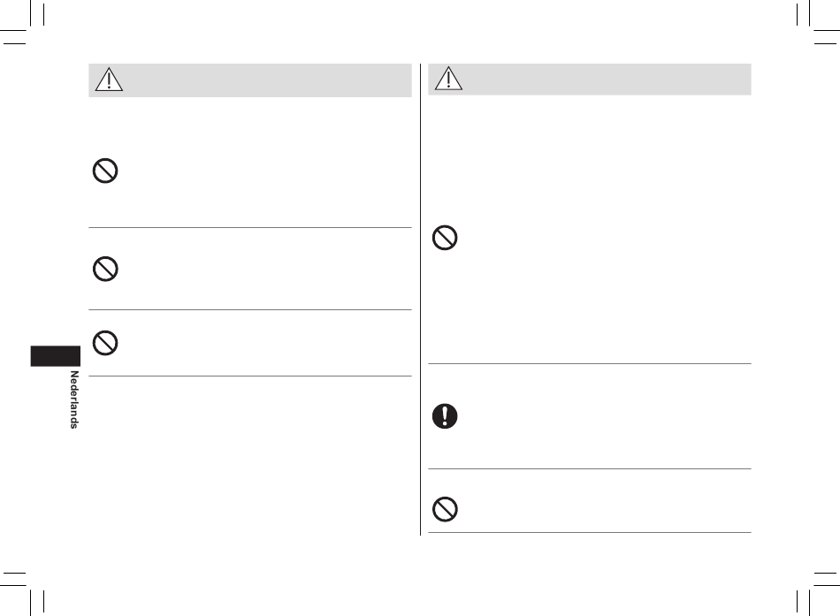Viewport: 840px width, 616px height.
Task: Click the separator line directly below the exclamation icon section
Action: [x=590, y=468]
